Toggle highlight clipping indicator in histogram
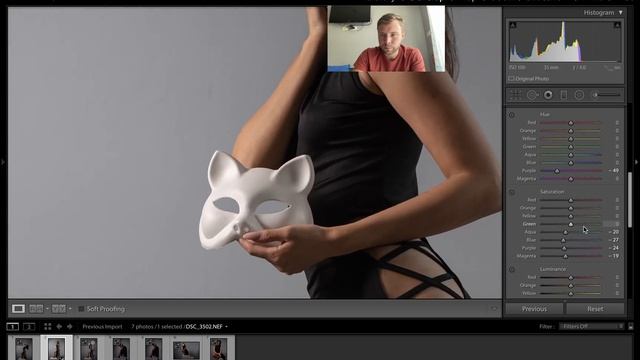The width and height of the screenshot is (640, 360). [617, 25]
